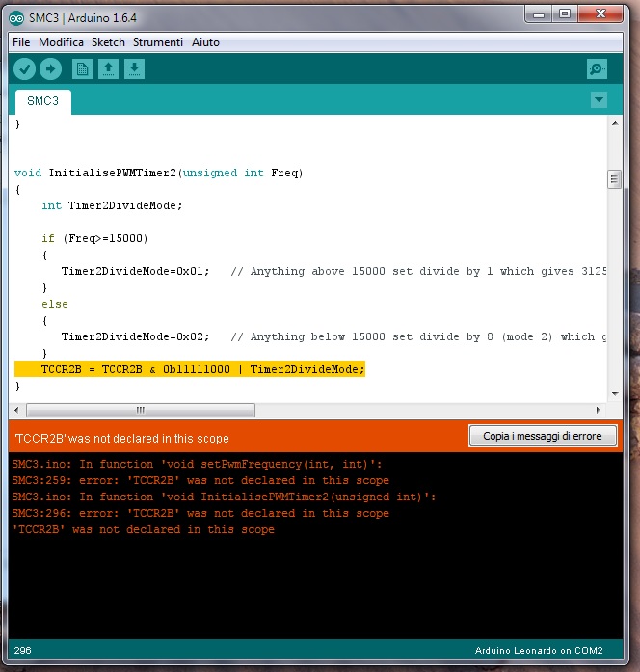Create a new sketch with New icon

[x=82, y=69]
